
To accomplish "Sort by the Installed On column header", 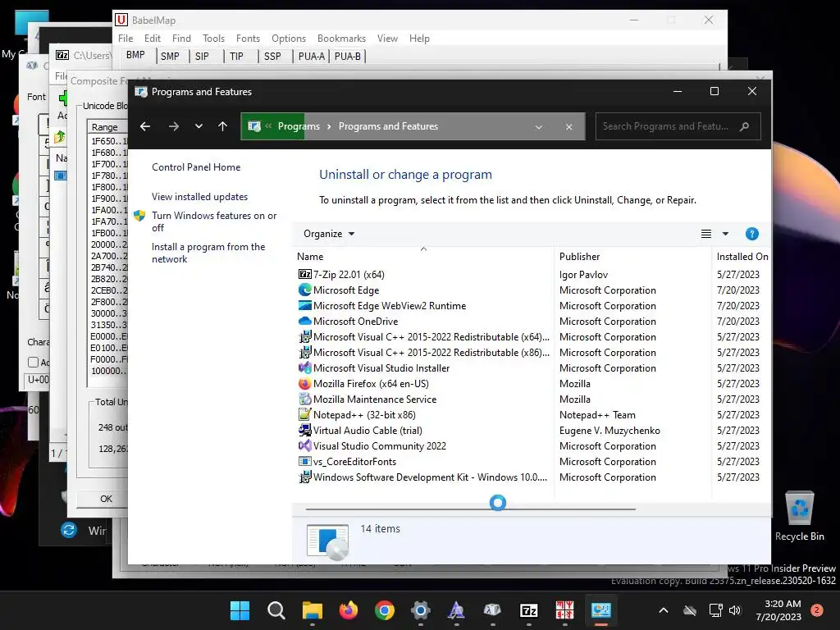I will pos(742,257).
